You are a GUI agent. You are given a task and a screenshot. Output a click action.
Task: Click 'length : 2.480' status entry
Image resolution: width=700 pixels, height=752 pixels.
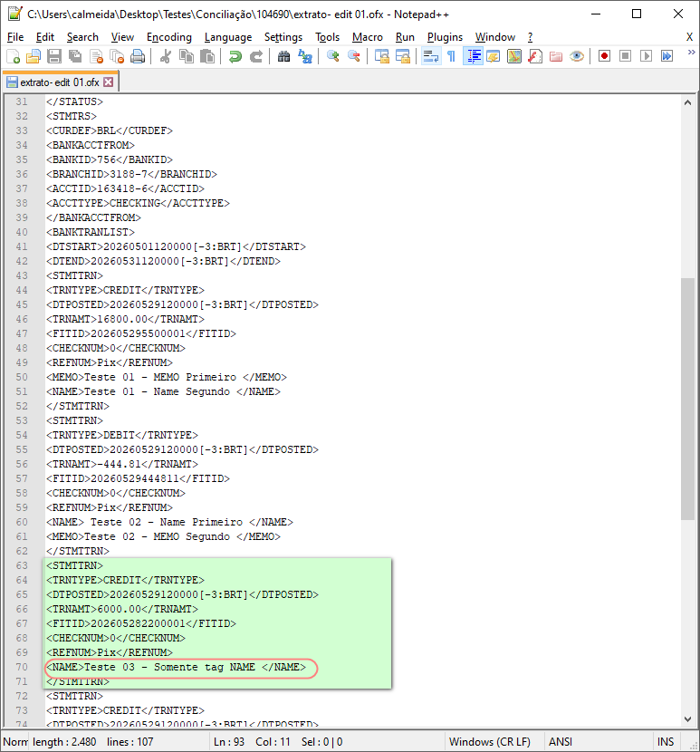64,741
